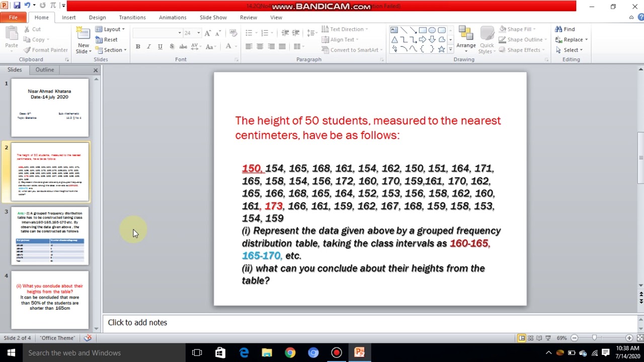Toggle italic formatting

[x=148, y=47]
